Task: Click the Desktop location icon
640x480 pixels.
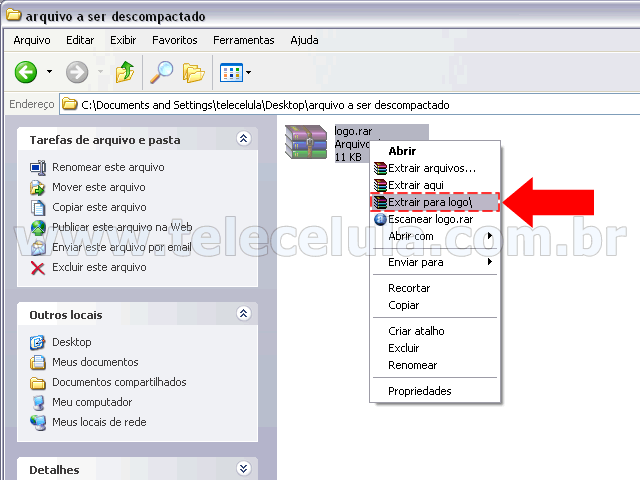Action: (38, 342)
